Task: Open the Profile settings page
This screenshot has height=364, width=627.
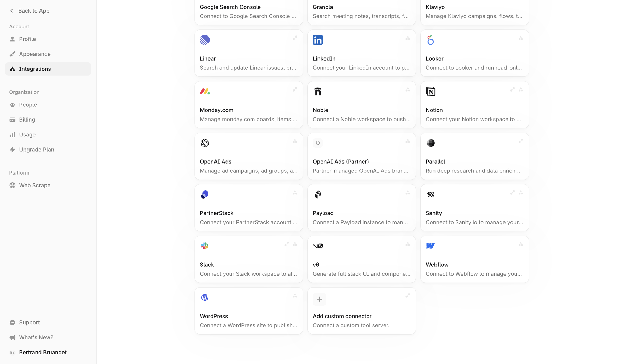Action: coord(48,39)
